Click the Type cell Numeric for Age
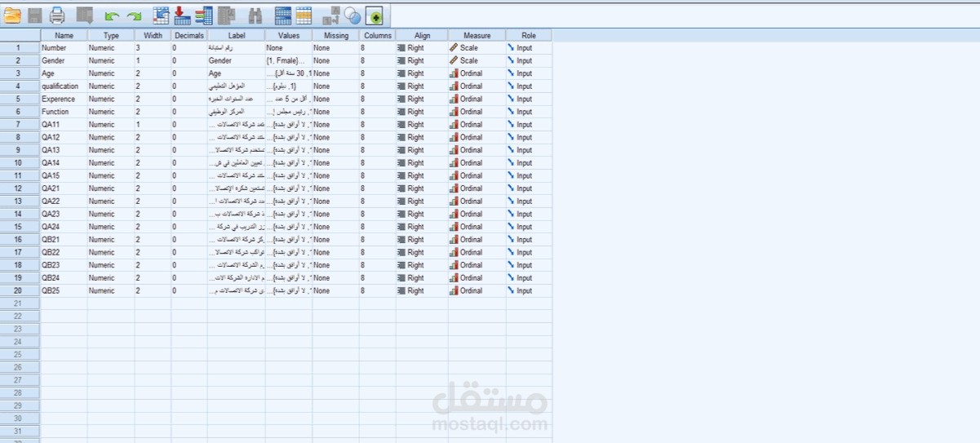 pyautogui.click(x=111, y=73)
